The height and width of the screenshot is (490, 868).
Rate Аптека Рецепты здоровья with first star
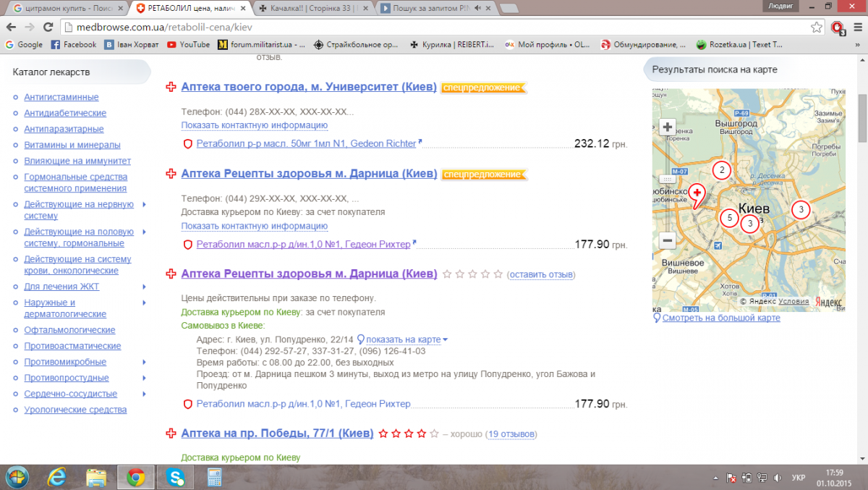tap(447, 274)
